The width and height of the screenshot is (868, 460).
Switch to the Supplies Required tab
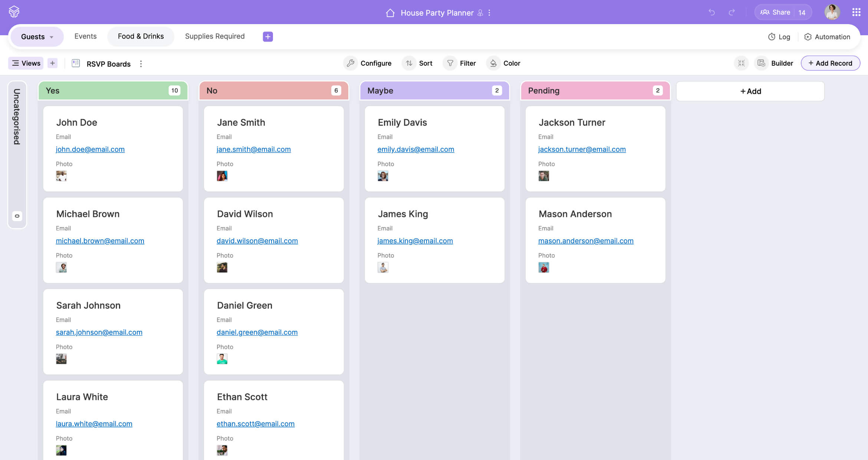(x=215, y=36)
